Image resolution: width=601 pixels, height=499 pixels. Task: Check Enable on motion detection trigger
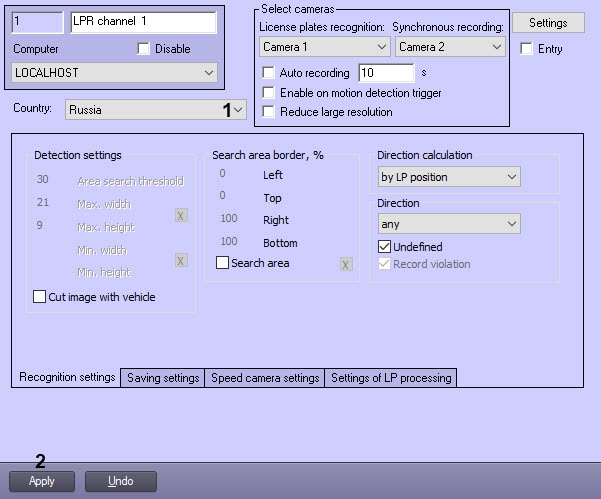coord(268,93)
